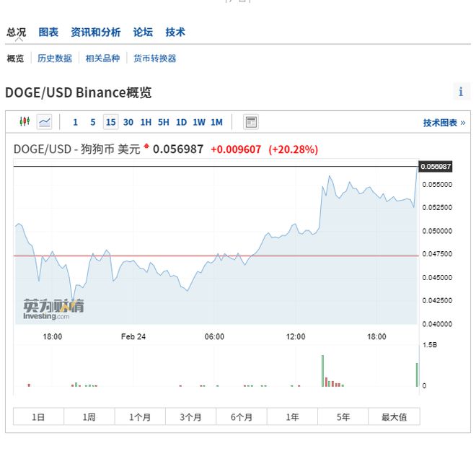Show the 1个月 time range

click(x=140, y=417)
